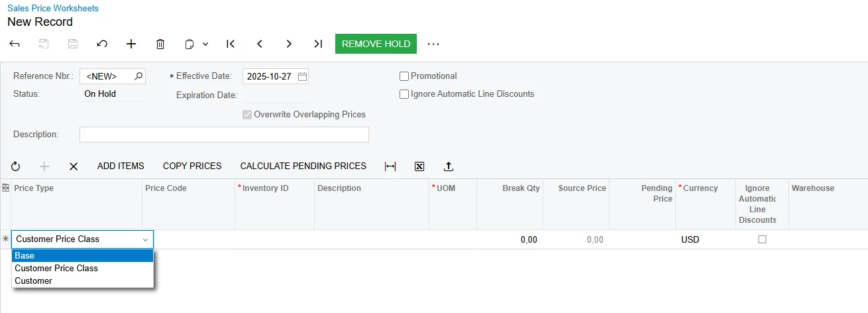The width and height of the screenshot is (868, 313).
Task: Open the clipboard dropdown arrow
Action: tap(205, 44)
